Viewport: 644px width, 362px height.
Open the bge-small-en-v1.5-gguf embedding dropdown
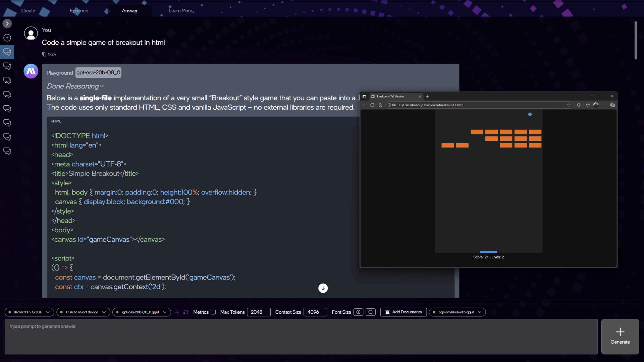tap(457, 312)
